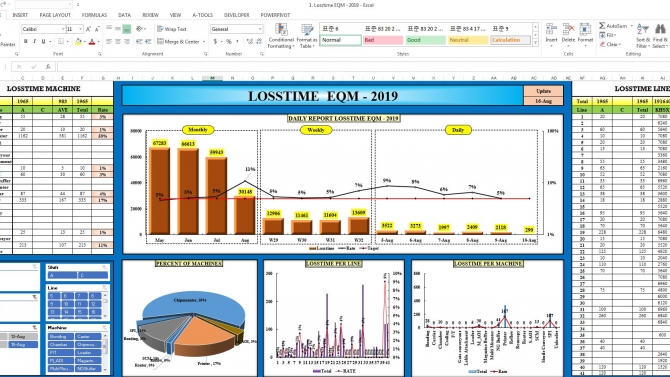The width and height of the screenshot is (670, 377).
Task: Apply the fill color bucket icon
Action: click(x=78, y=41)
